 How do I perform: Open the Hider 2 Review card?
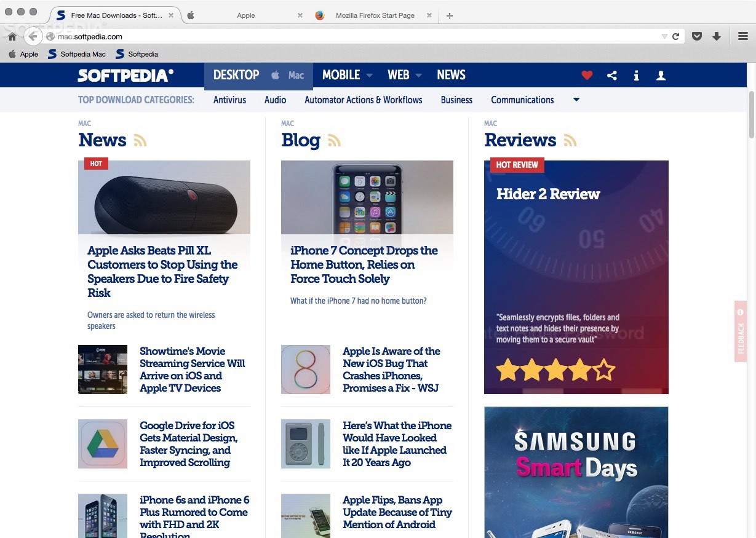576,277
